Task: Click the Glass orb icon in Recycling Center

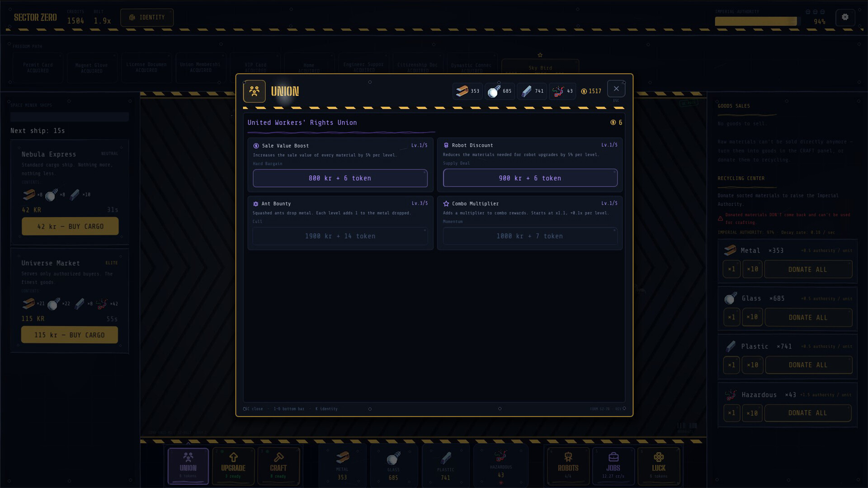Action: click(731, 298)
